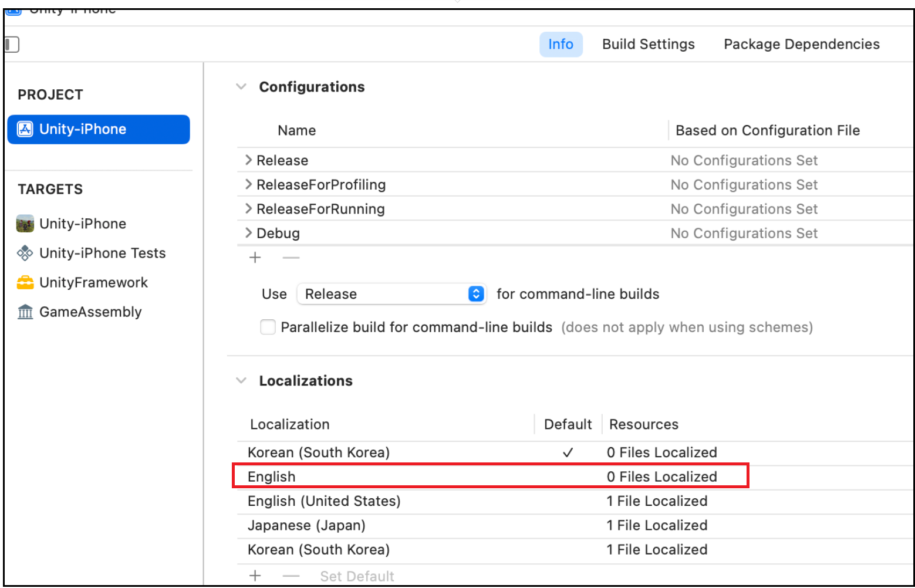
Task: Switch to the Info tab
Action: click(561, 45)
